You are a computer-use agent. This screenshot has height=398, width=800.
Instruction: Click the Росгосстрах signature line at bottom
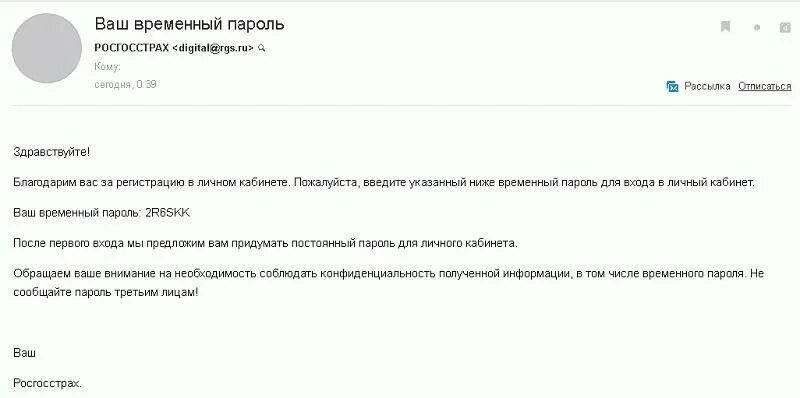pyautogui.click(x=47, y=383)
